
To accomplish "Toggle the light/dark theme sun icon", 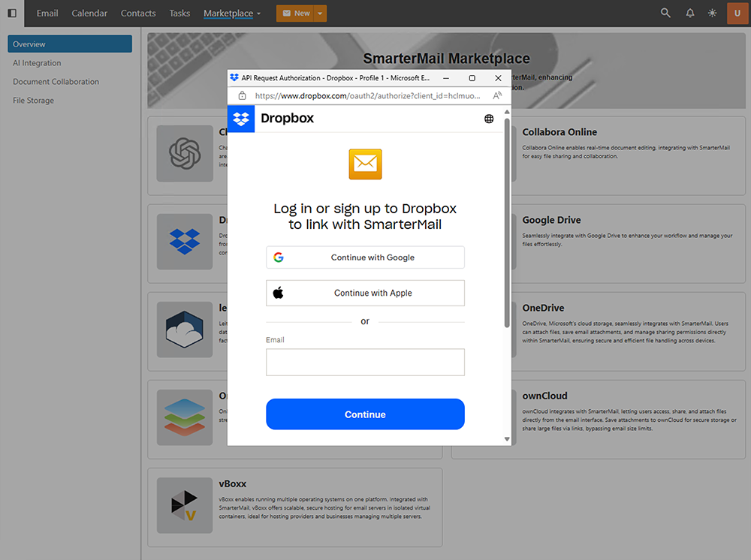I will click(x=712, y=13).
